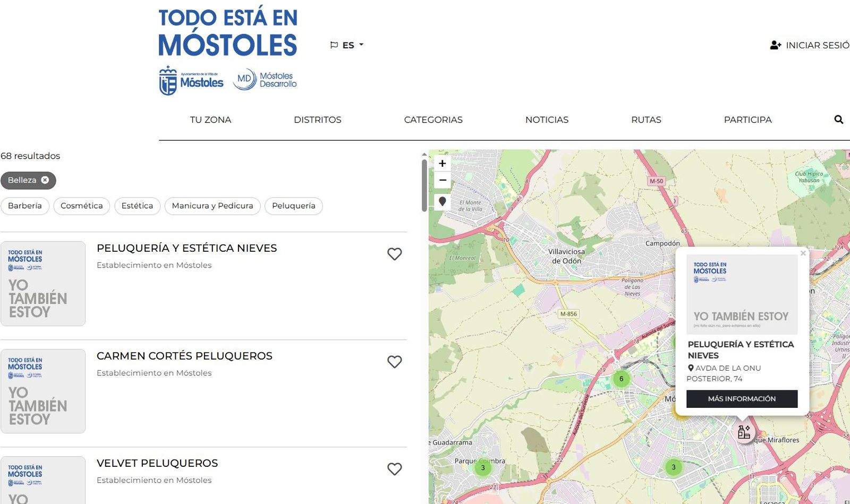Viewport: 850px width, 504px height.
Task: Zoom out the map with minus button
Action: pyautogui.click(x=442, y=180)
